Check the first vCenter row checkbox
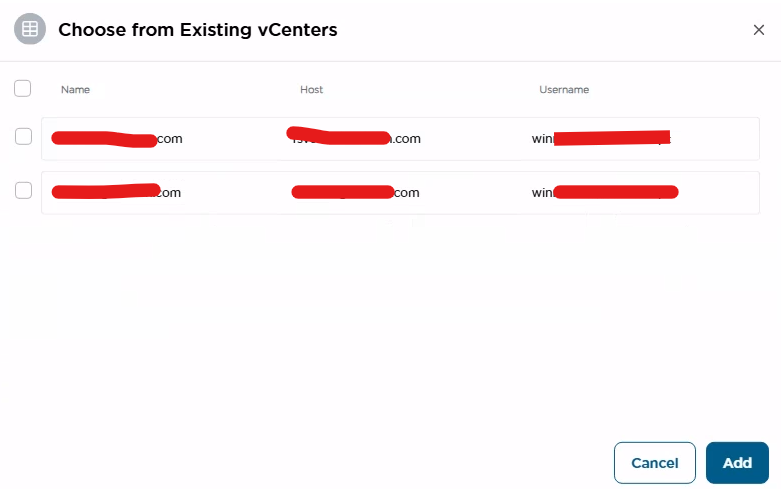Viewport: 781px width, 489px height. [x=23, y=137]
